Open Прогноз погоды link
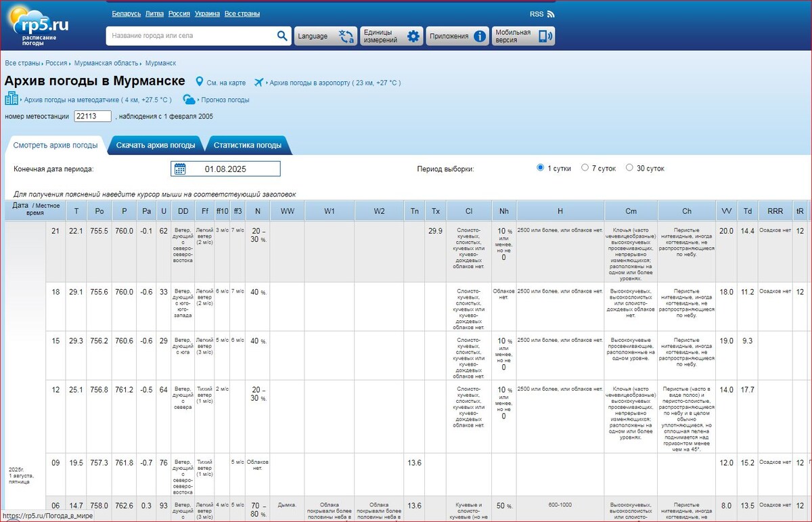This screenshot has height=522, width=812. [225, 100]
